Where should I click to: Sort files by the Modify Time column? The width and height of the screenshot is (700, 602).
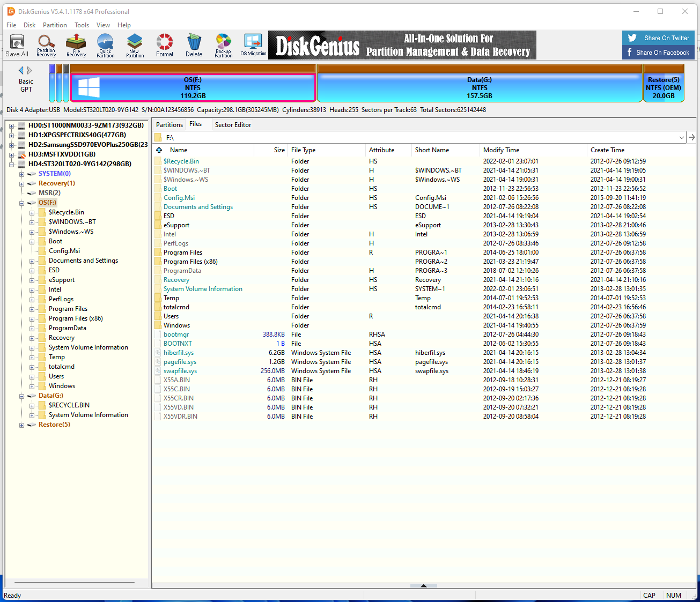click(x=501, y=150)
